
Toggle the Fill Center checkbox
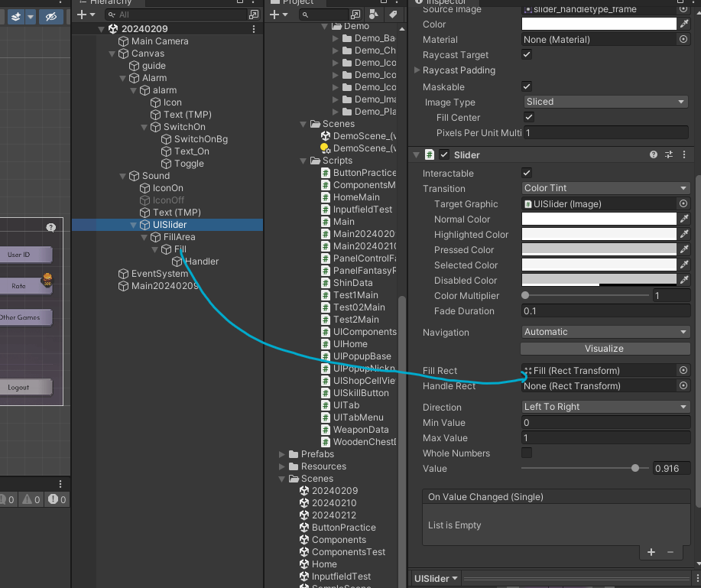coord(529,117)
